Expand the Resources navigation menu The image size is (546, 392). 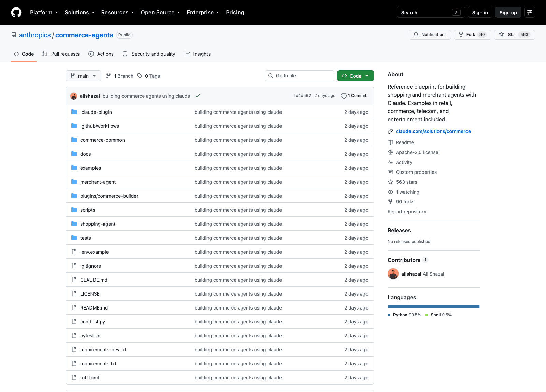(117, 12)
